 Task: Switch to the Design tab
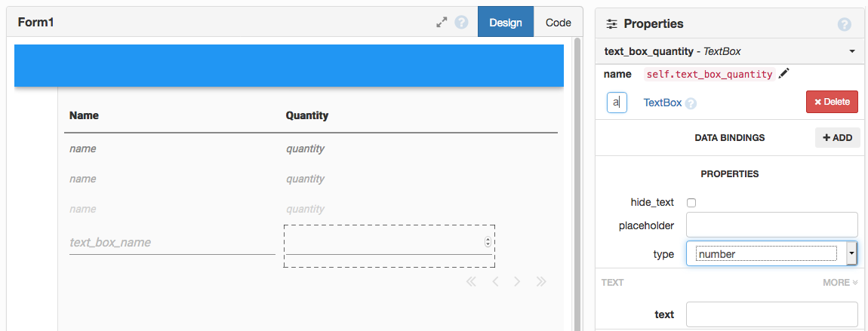506,23
